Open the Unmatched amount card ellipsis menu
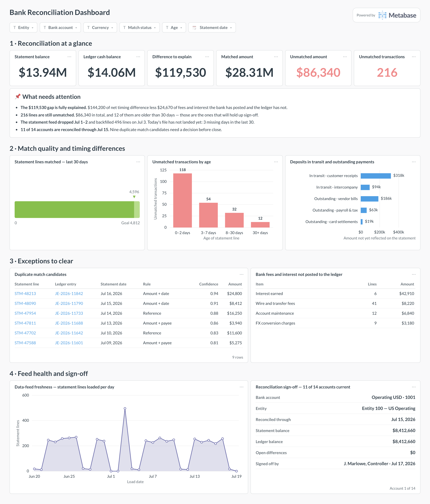 coord(345,57)
